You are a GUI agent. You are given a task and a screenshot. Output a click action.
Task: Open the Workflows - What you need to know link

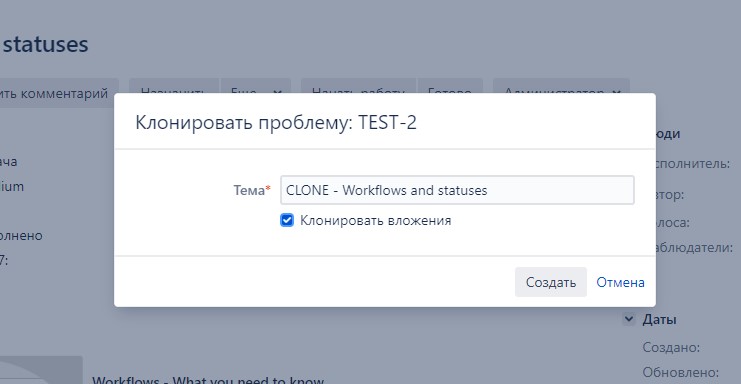208,380
